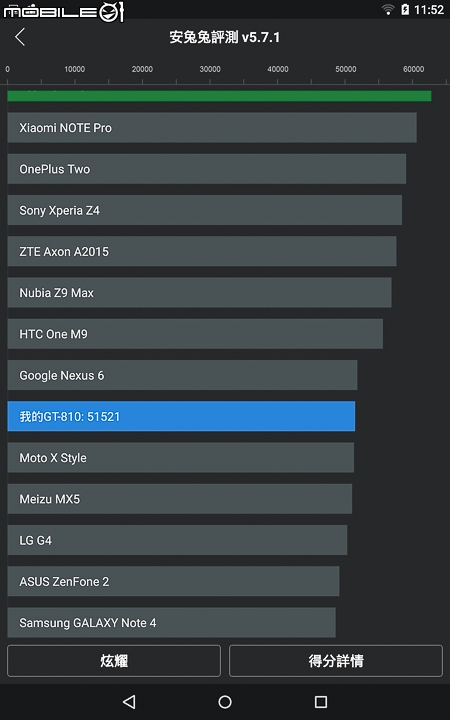Select the Google Nexus 6 bar
This screenshot has width=450, height=720.
(x=182, y=375)
